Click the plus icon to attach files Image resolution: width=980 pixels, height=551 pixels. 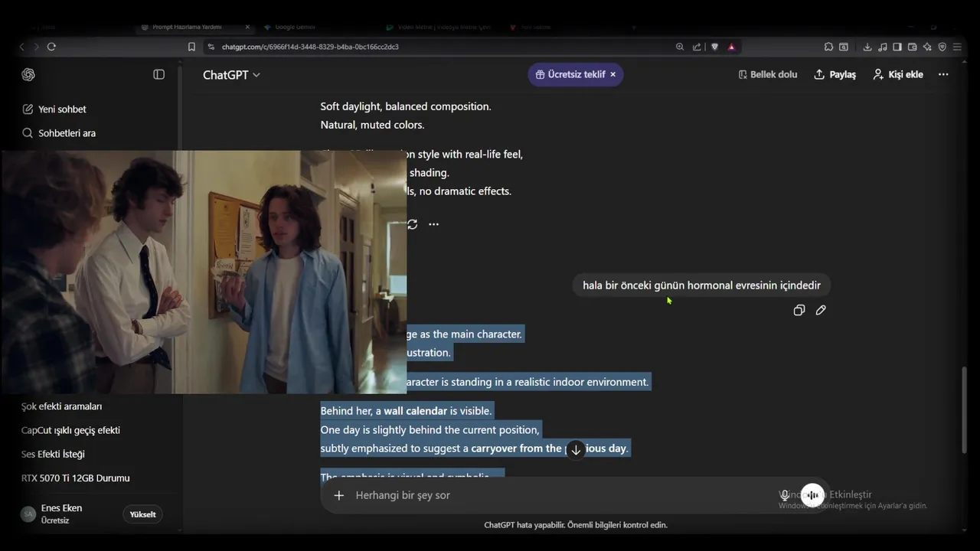pos(338,495)
